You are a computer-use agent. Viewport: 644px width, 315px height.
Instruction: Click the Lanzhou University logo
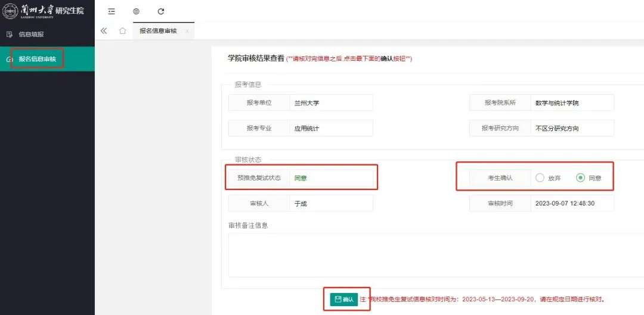(x=10, y=11)
